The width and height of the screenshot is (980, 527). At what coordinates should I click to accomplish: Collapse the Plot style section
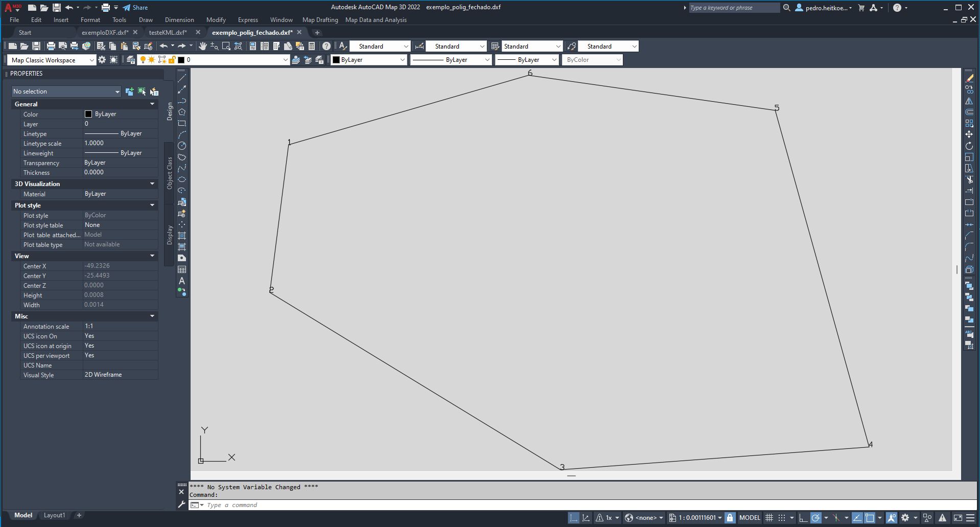pyautogui.click(x=152, y=205)
